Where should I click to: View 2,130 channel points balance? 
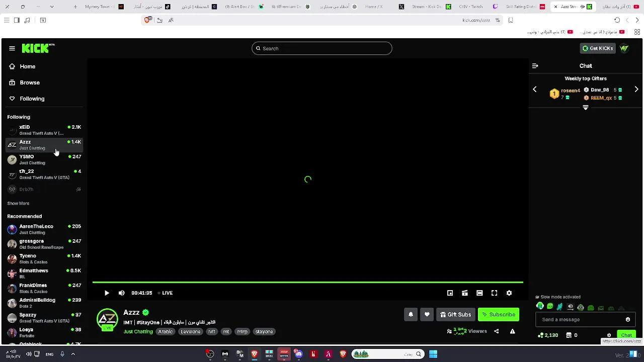[x=548, y=335]
